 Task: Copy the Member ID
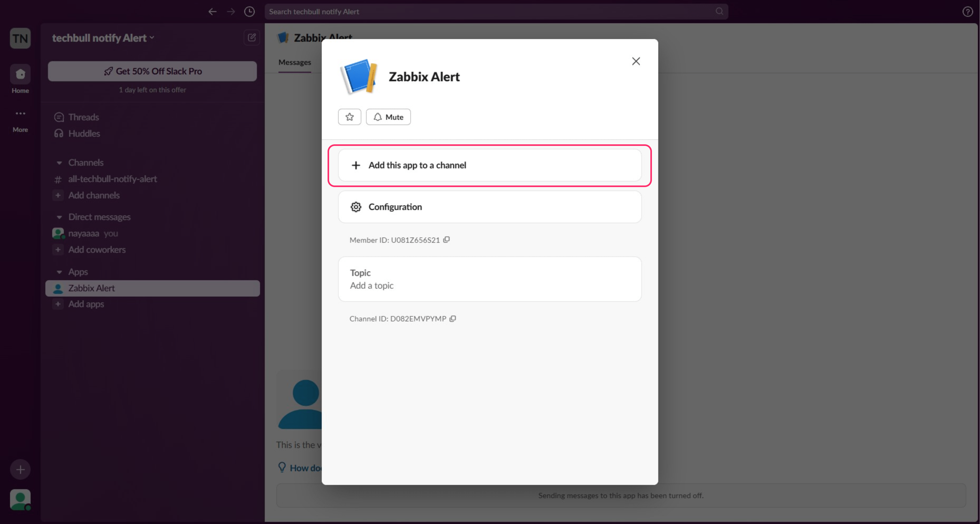pos(447,240)
